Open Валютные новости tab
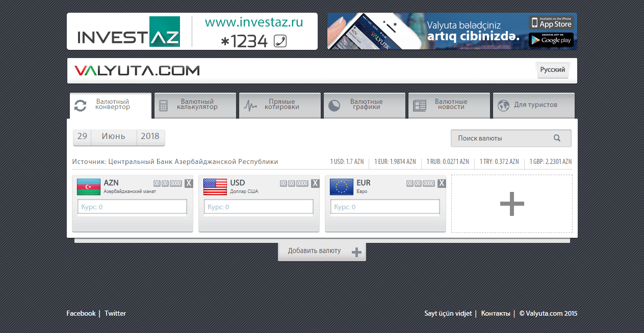 pyautogui.click(x=449, y=105)
